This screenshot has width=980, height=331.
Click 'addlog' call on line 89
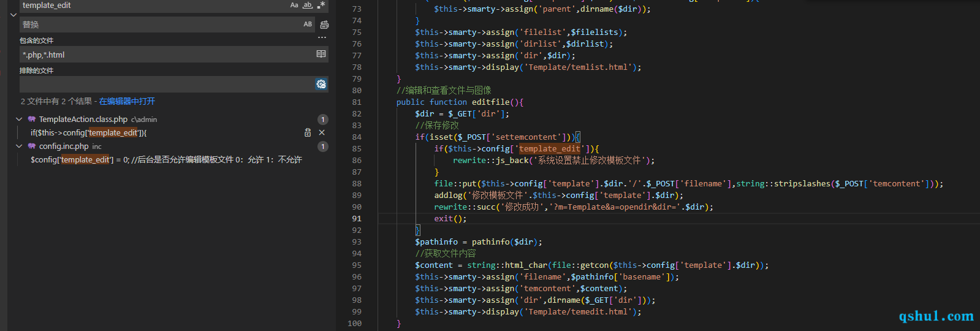(x=448, y=196)
